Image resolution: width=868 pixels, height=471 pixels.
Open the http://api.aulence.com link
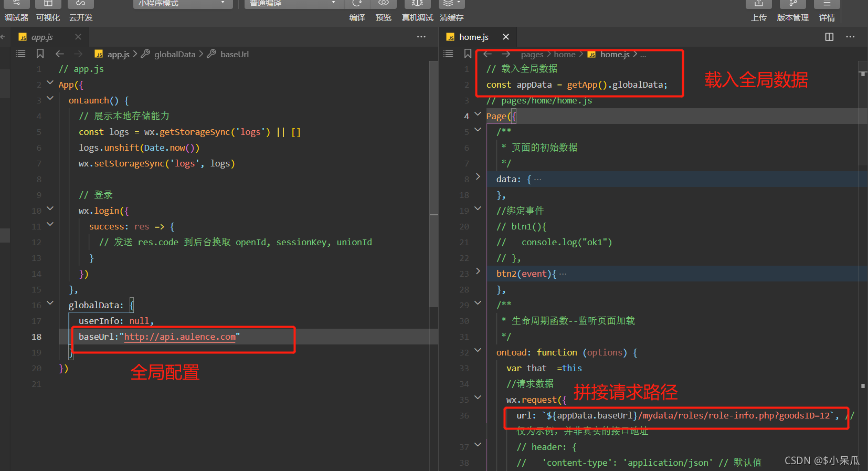click(x=180, y=337)
